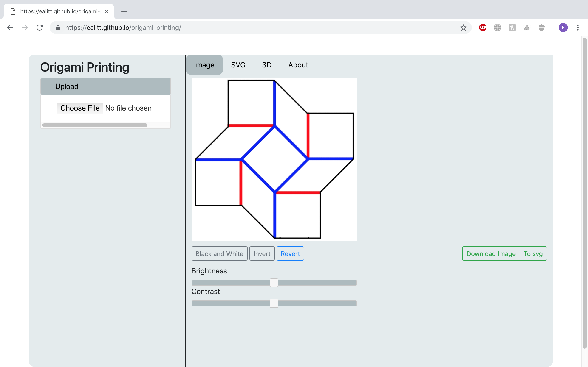Click the browser globe/translate icon

498,28
